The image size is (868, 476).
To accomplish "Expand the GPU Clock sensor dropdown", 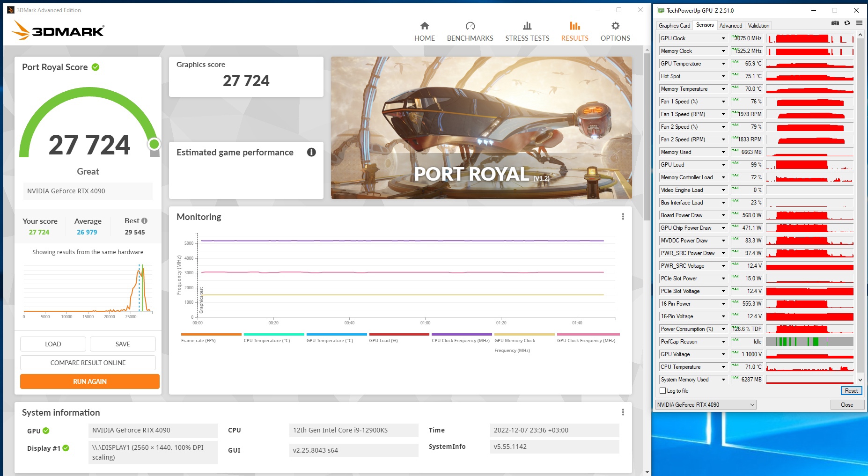I will pos(723,38).
